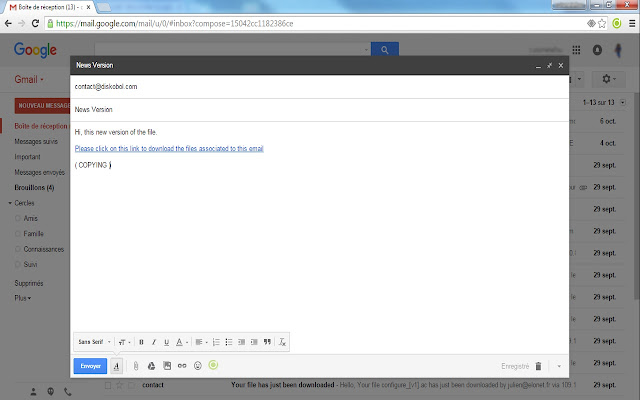Viewport: 640px width, 400px height.
Task: Close the Boîte de réception browser tab
Action: tap(88, 7)
